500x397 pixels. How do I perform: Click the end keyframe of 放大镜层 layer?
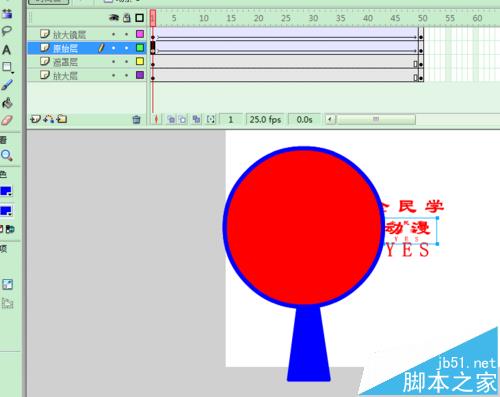(421, 34)
